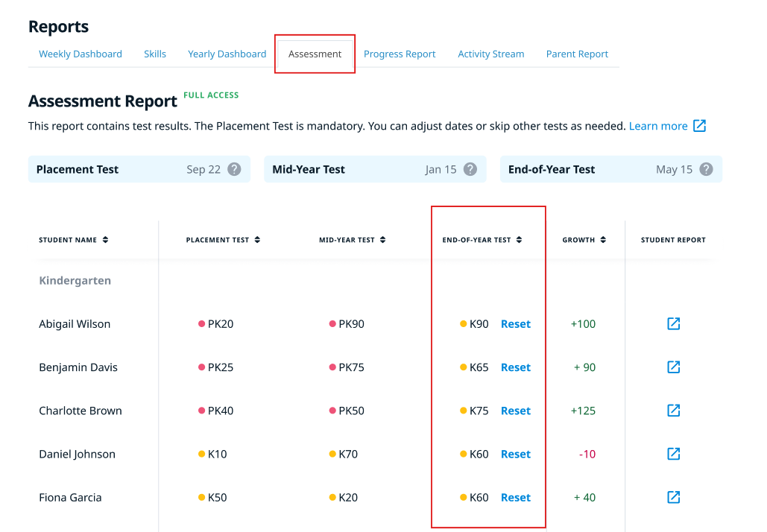Switch to the Weekly Dashboard tab
Image resolution: width=767 pixels, height=532 pixels.
[x=81, y=54]
